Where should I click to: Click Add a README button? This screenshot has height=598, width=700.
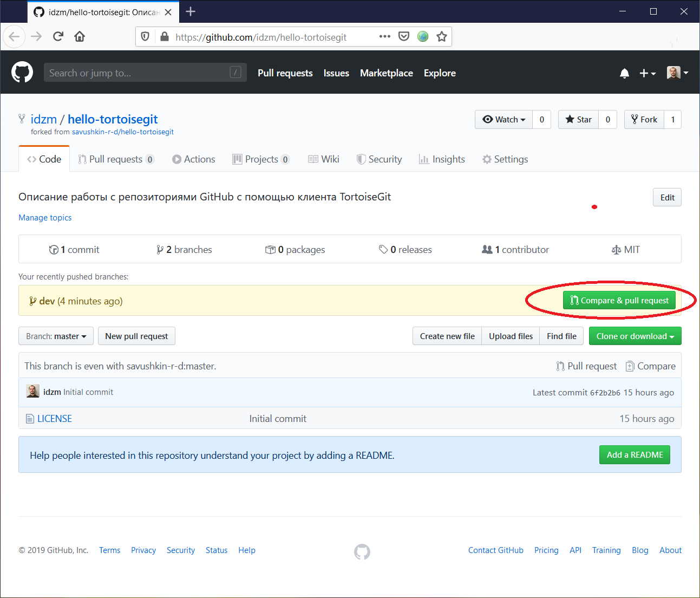point(634,455)
